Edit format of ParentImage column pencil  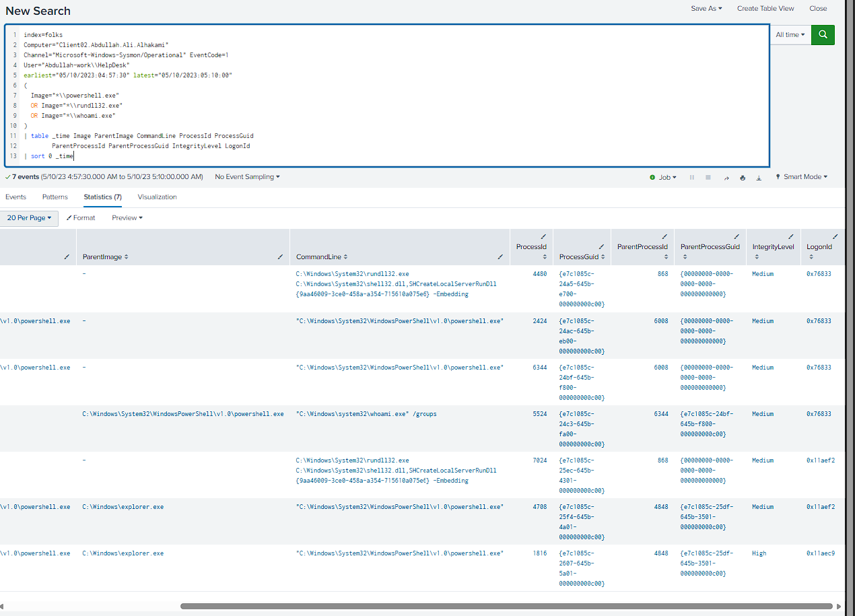point(280,257)
